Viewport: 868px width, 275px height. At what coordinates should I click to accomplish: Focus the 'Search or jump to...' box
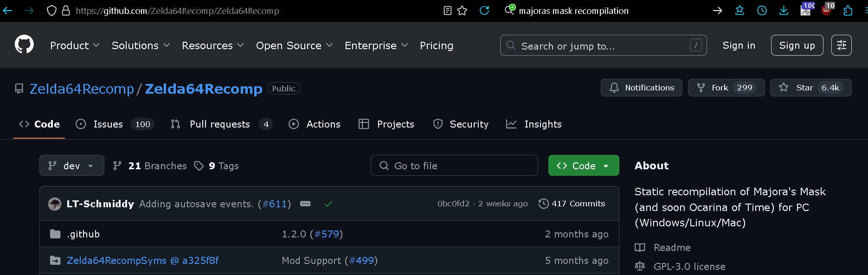point(603,45)
